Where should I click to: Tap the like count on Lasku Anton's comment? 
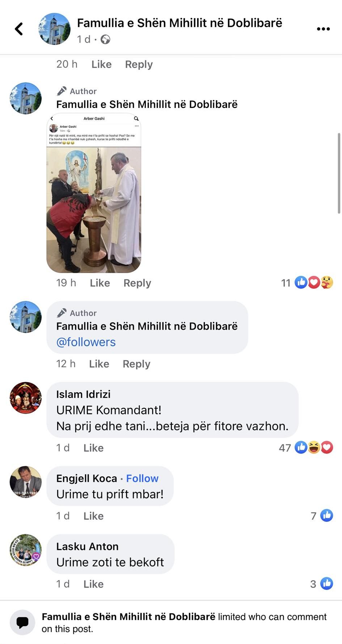click(321, 584)
